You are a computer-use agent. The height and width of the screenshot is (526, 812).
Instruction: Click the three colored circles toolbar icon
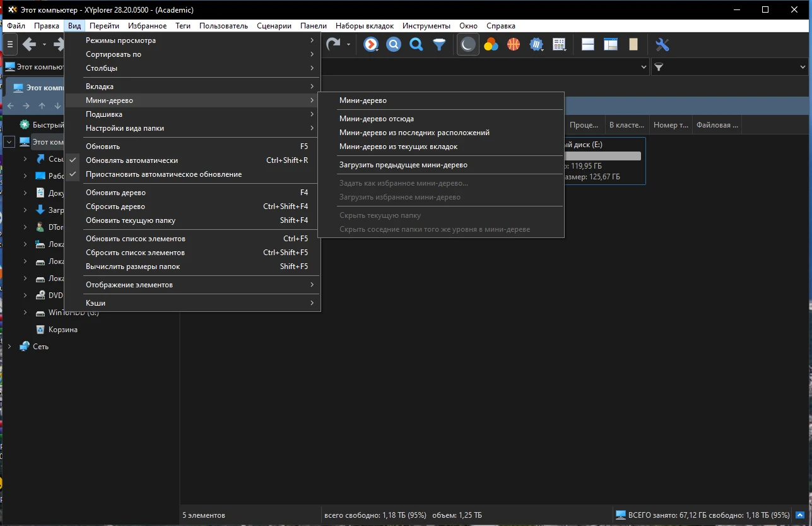491,44
